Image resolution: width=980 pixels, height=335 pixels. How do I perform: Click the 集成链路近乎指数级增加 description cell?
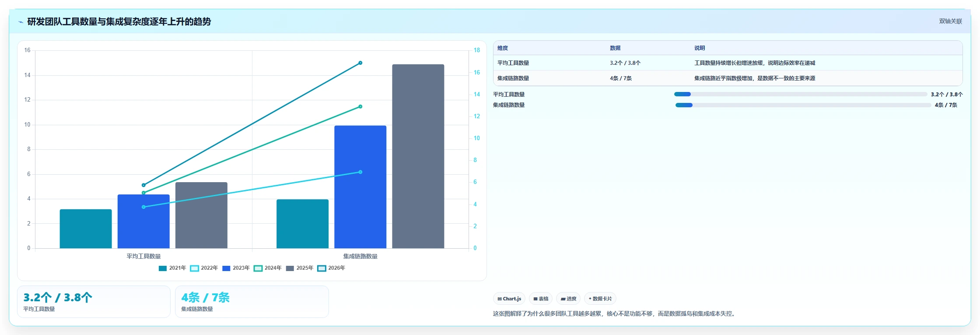pyautogui.click(x=755, y=78)
